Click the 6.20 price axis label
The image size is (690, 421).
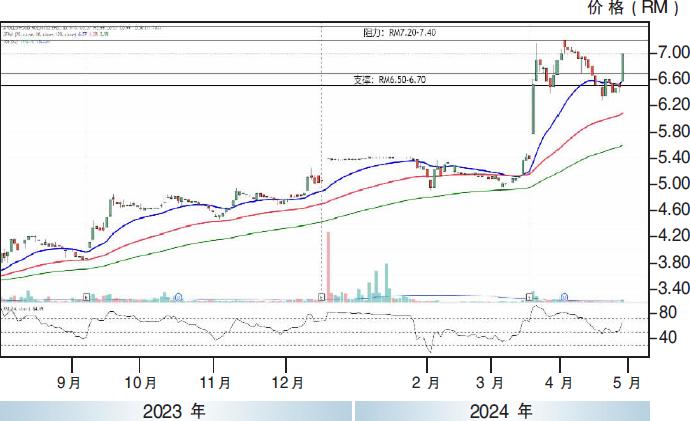(673, 105)
